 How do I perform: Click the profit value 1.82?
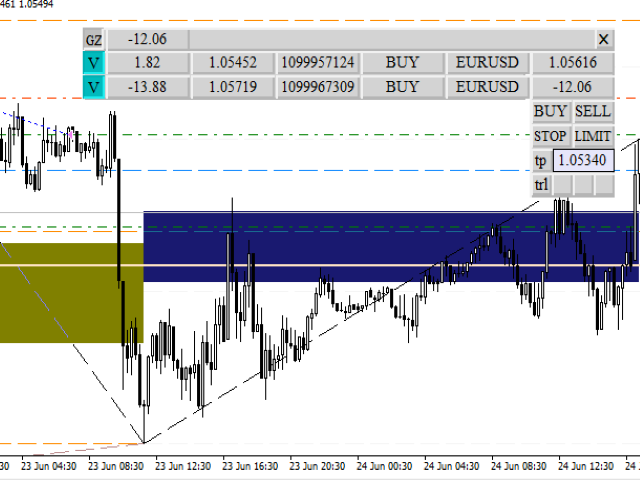[147, 63]
